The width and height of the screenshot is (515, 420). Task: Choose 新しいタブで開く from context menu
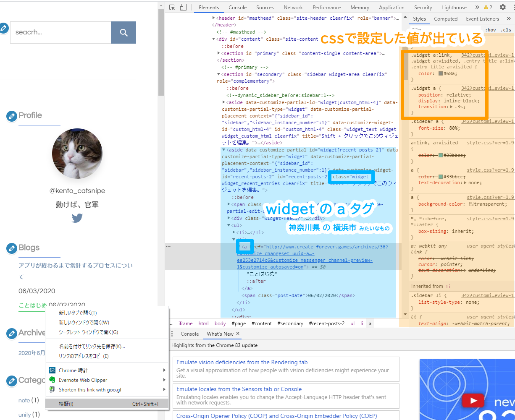(107, 313)
